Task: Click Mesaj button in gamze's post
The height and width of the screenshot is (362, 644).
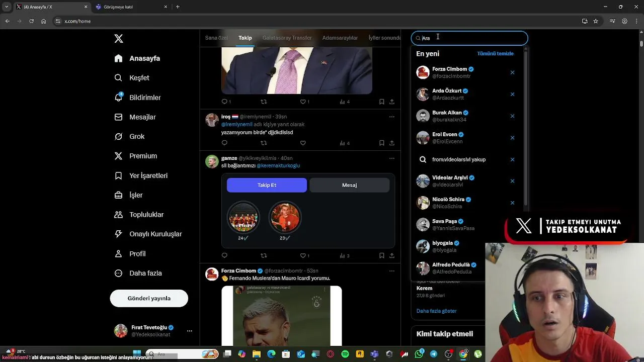Action: (349, 185)
